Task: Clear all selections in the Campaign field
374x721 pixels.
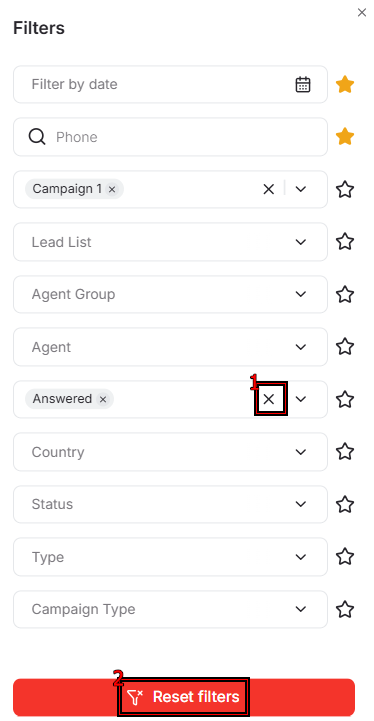Action: coord(269,189)
